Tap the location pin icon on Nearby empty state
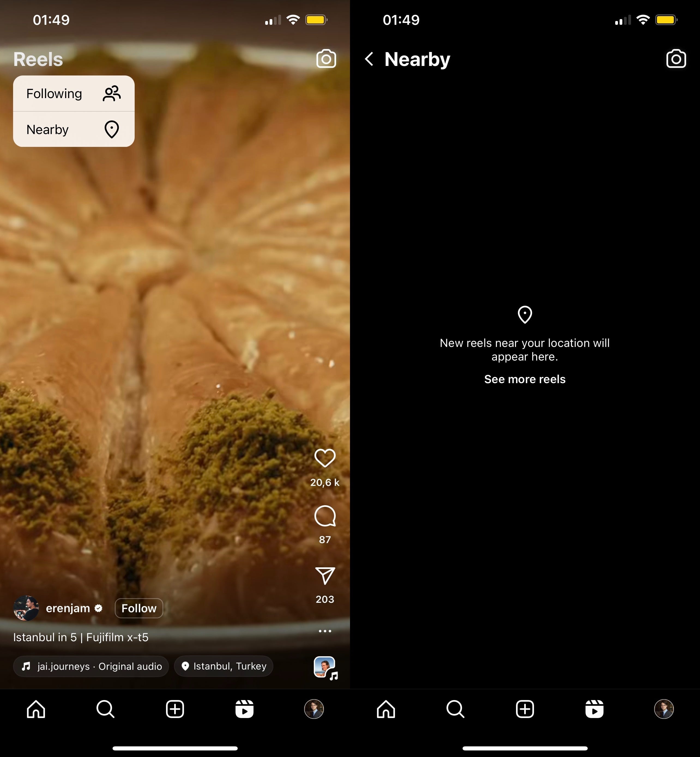This screenshot has height=757, width=700. [x=525, y=315]
